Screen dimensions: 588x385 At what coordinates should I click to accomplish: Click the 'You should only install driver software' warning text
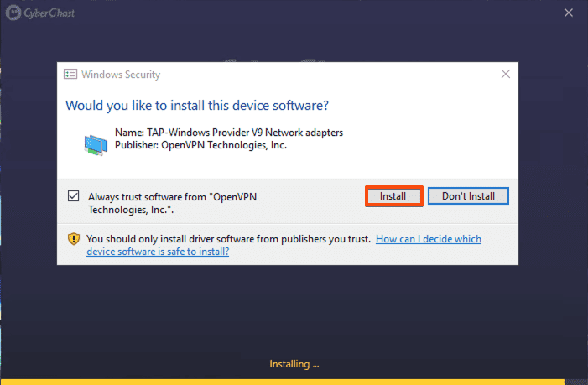pos(228,239)
